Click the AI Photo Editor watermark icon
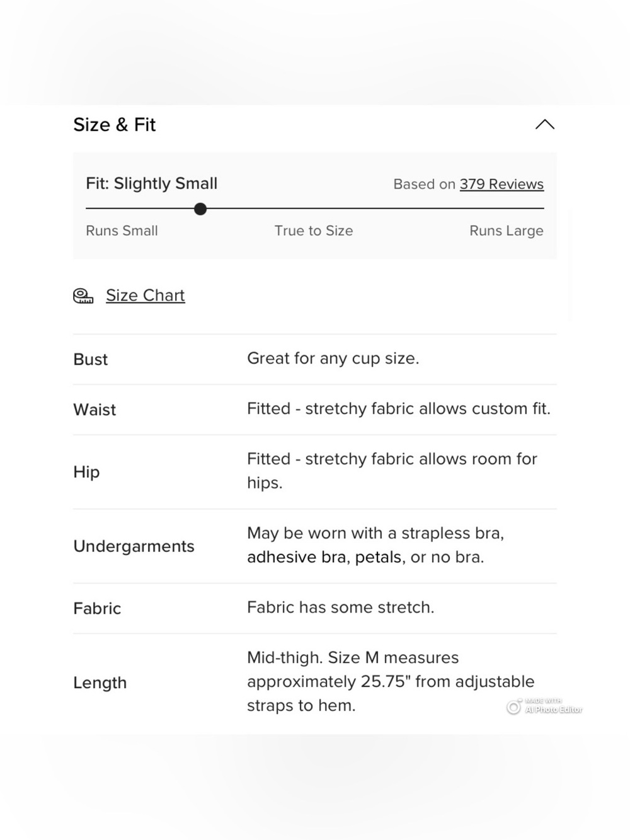Viewport: 630px width, 840px height. [514, 707]
